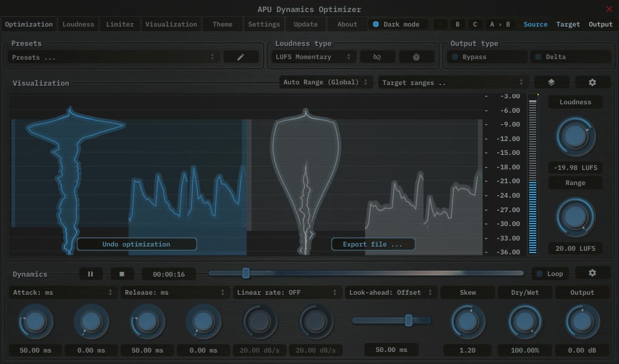Screen dimensions: 619x364
Task: Open the visualization layers icon
Action: 551,83
